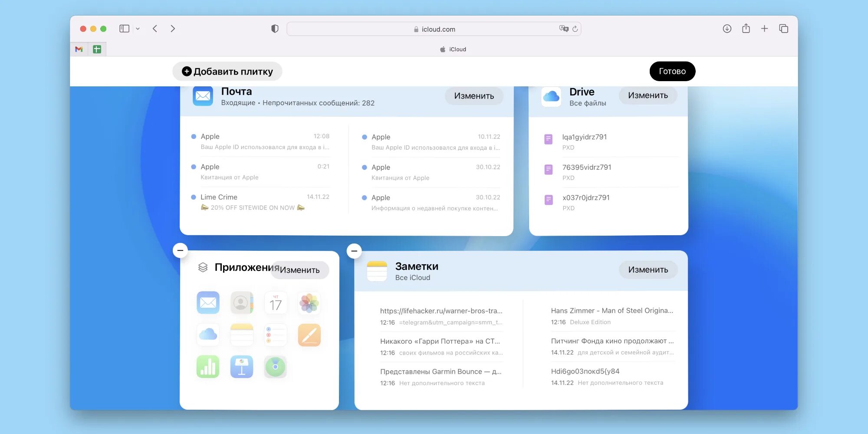Open note Hdi6go03nокd5{y84
The image size is (868, 434).
point(612,377)
